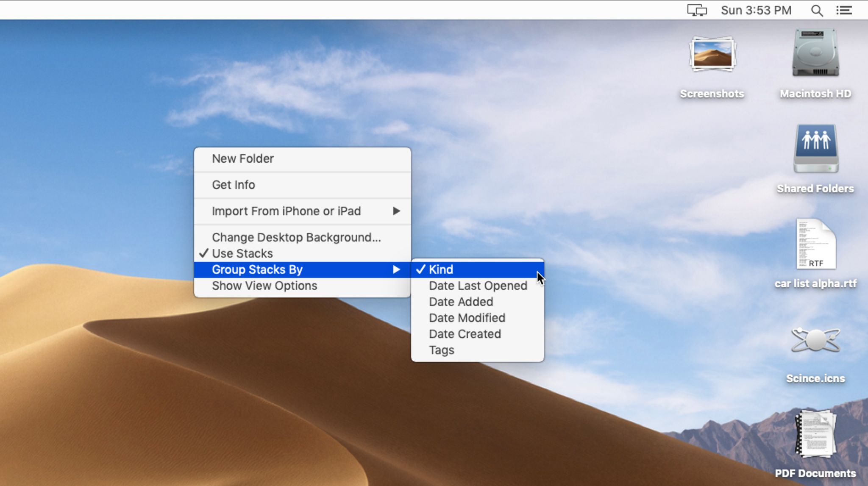
Task: Select Date Created grouping option
Action: pyautogui.click(x=465, y=333)
